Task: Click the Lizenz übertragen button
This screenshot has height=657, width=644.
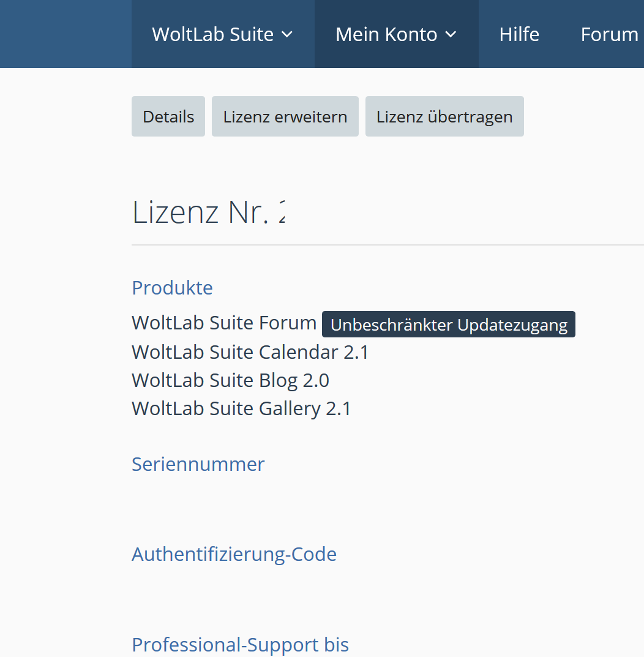Action: [x=444, y=116]
